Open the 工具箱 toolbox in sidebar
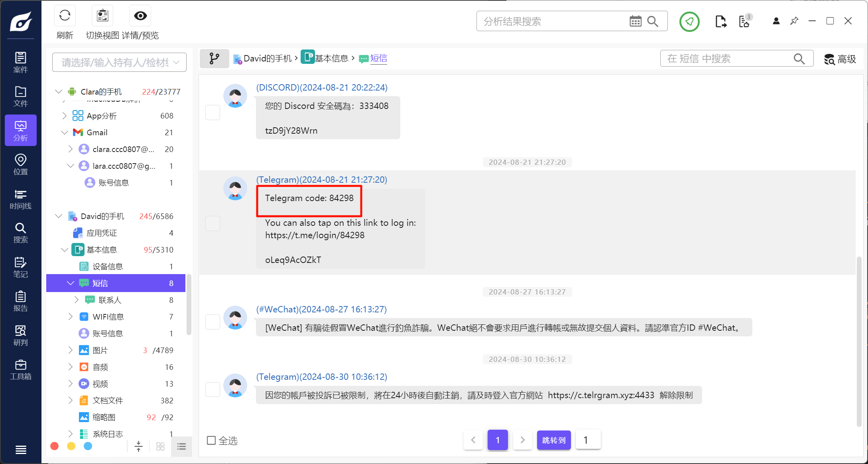 (x=20, y=369)
